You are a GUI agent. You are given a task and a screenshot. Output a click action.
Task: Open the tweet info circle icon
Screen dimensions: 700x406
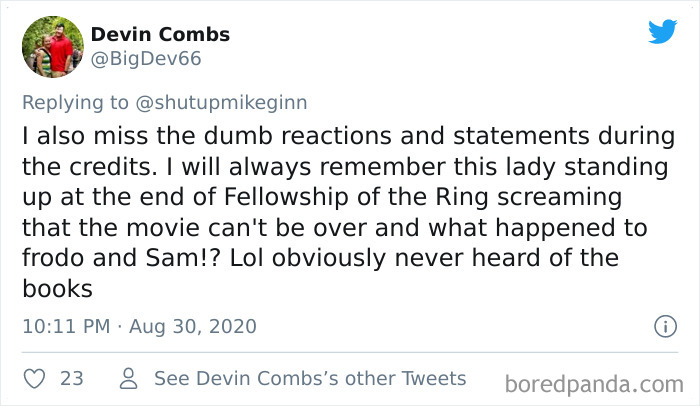(x=663, y=326)
